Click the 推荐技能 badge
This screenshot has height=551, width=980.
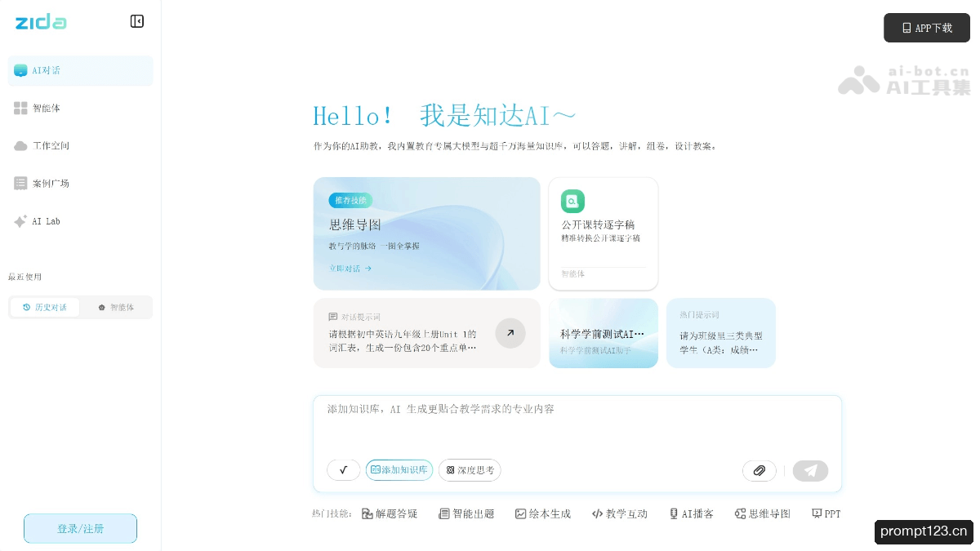coord(350,200)
